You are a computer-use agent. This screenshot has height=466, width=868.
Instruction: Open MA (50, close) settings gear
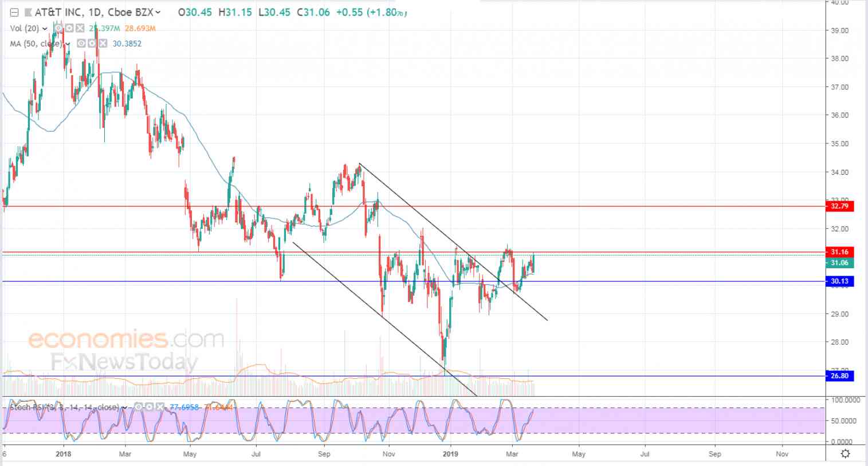tap(92, 44)
